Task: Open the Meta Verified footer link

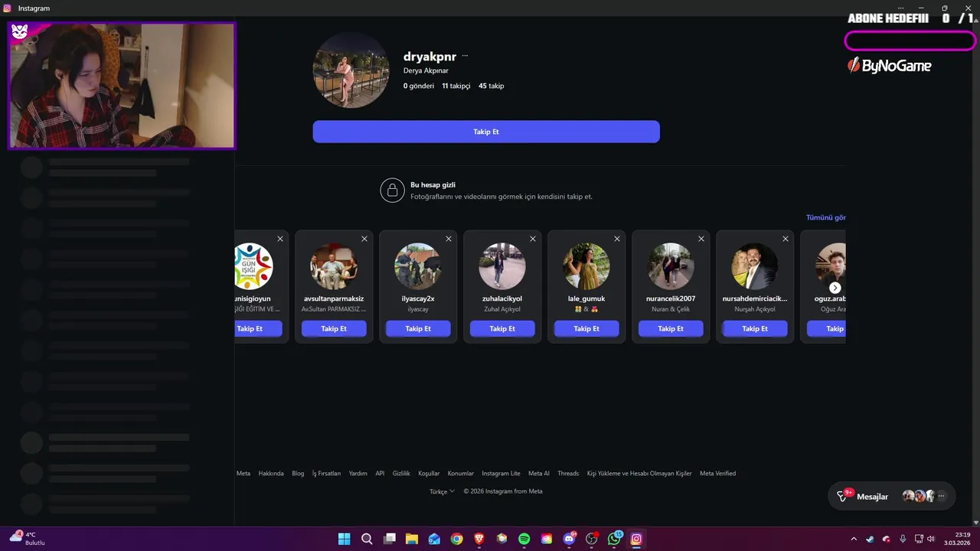Action: point(717,473)
